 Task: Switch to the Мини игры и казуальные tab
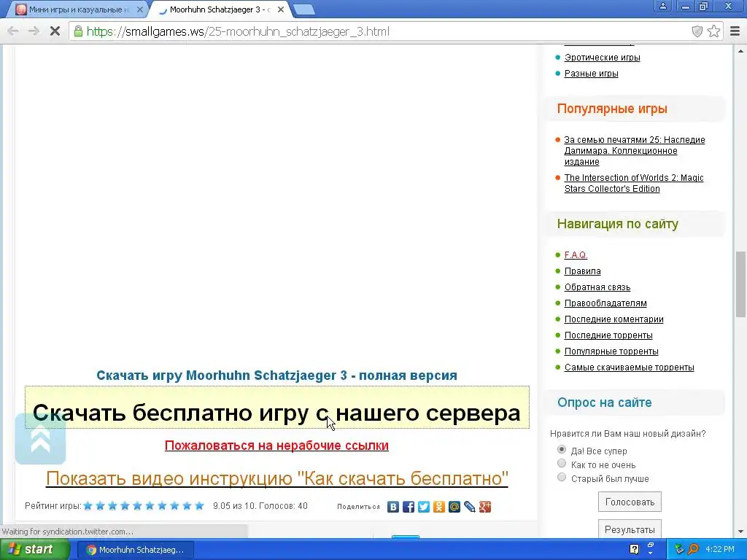[x=79, y=9]
